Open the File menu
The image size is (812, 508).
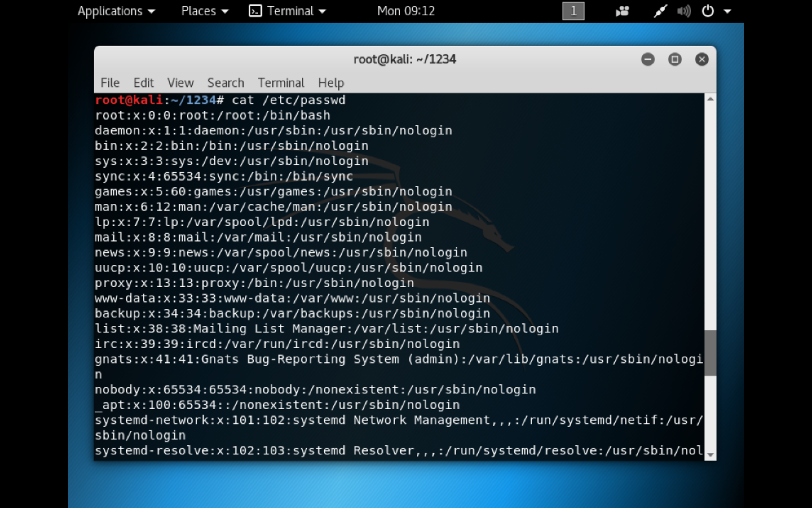click(x=110, y=83)
